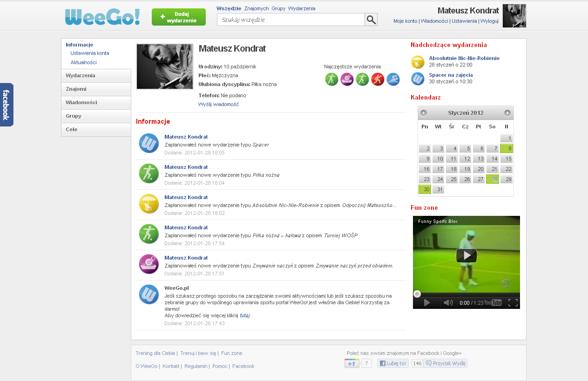The width and height of the screenshot is (588, 381).
Task: Click the yellow beach umbrella upcoming event icon
Action: (418, 62)
